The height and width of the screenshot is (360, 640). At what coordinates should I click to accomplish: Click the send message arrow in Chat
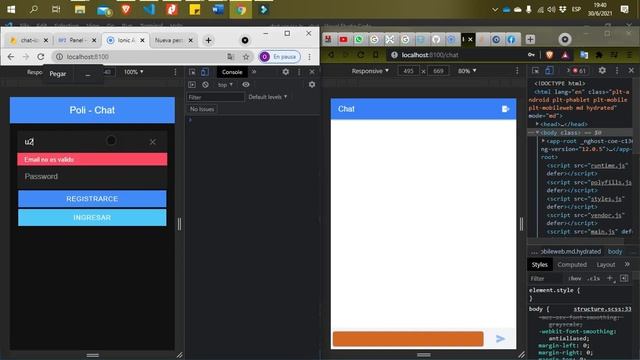click(x=500, y=339)
